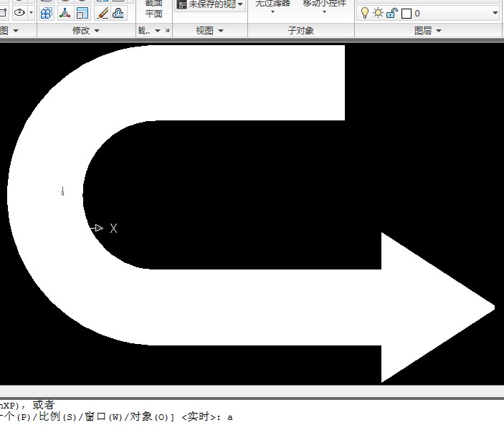Image resolution: width=504 pixels, height=425 pixels.
Task: Click the section plane dialog launcher arrow
Action: (x=168, y=31)
